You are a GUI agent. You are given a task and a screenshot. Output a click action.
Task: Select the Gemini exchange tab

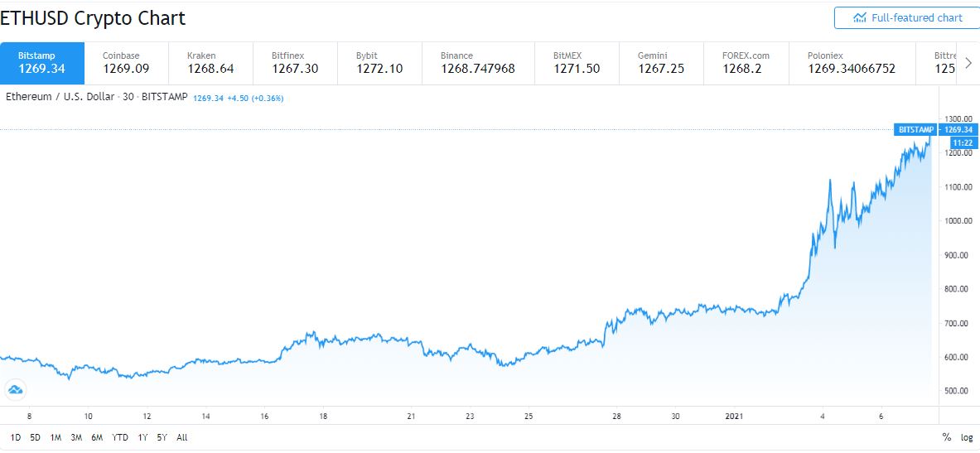pos(660,63)
